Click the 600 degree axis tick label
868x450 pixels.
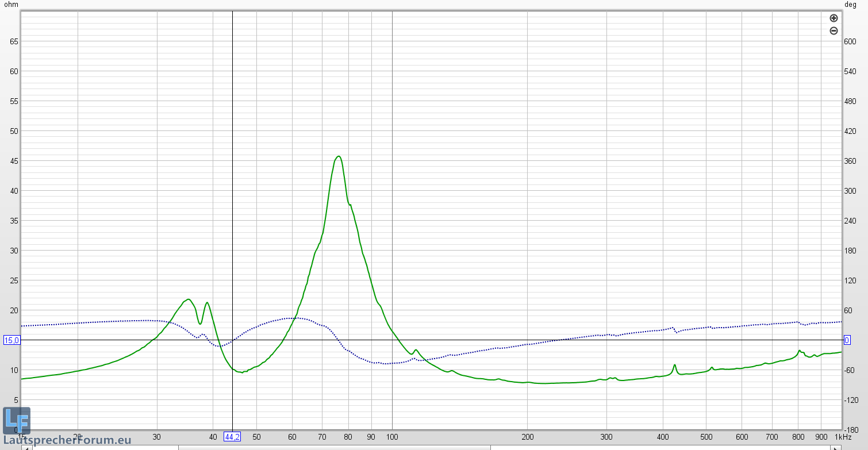tap(850, 41)
